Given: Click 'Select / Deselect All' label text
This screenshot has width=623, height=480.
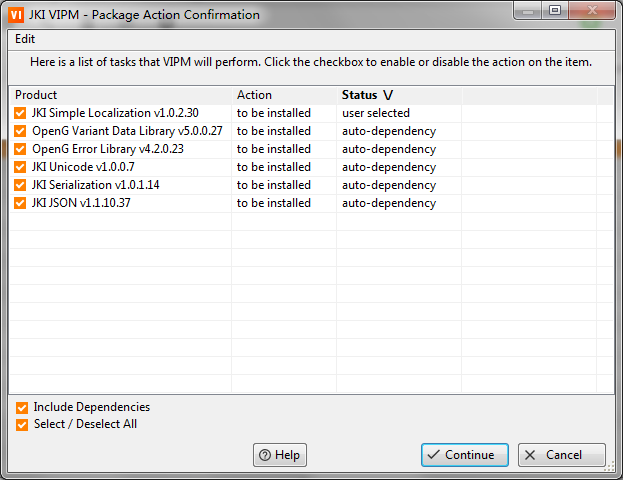Looking at the screenshot, I should pyautogui.click(x=85, y=424).
